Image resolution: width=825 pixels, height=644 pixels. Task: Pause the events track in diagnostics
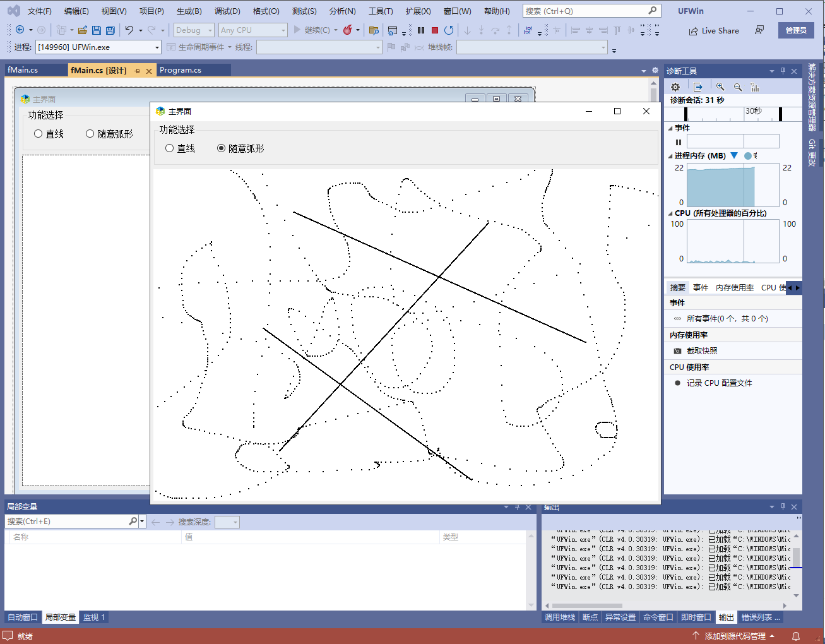click(x=679, y=142)
